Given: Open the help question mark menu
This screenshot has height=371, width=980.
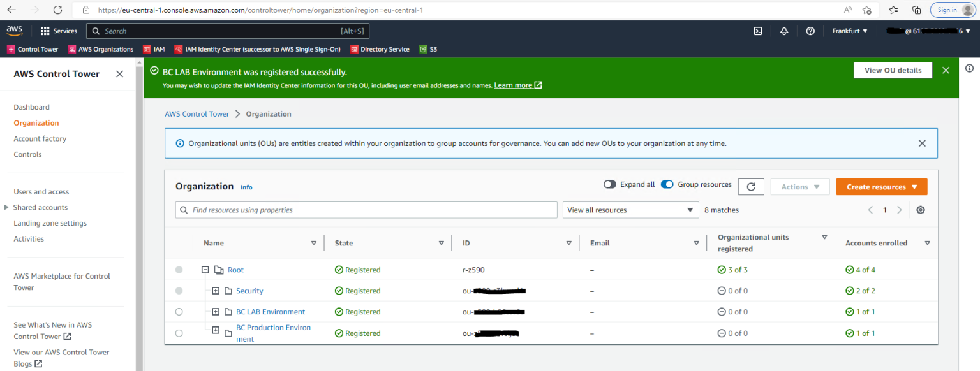Looking at the screenshot, I should tap(810, 30).
